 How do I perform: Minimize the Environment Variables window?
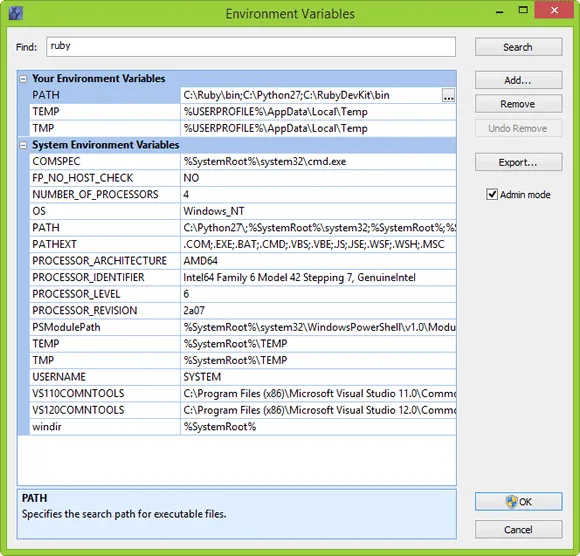499,12
